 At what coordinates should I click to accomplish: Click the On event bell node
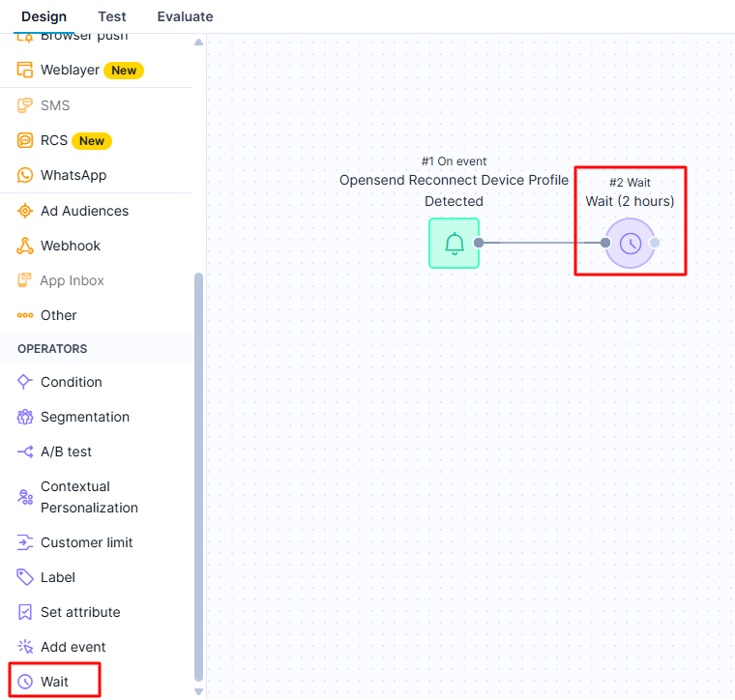click(454, 243)
